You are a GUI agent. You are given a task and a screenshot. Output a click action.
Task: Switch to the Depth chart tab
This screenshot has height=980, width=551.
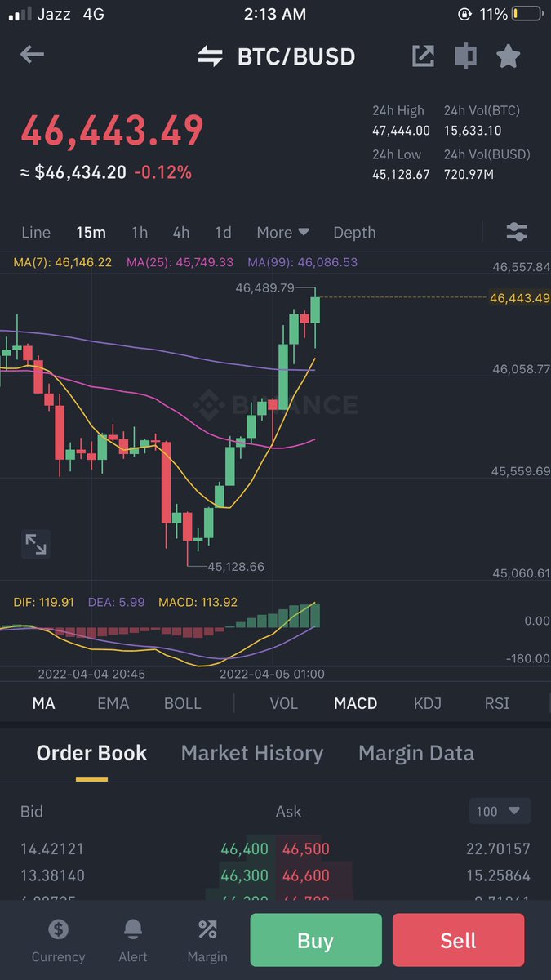coord(354,233)
